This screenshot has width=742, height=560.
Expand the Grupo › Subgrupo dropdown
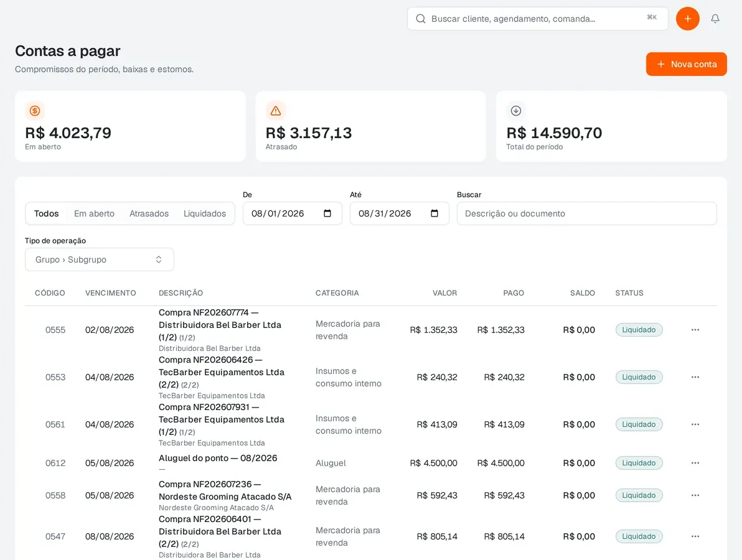coord(100,259)
